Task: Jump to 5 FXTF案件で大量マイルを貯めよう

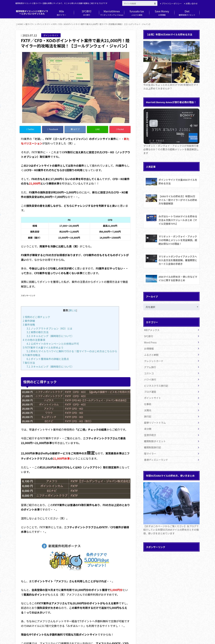Action: [43, 348]
